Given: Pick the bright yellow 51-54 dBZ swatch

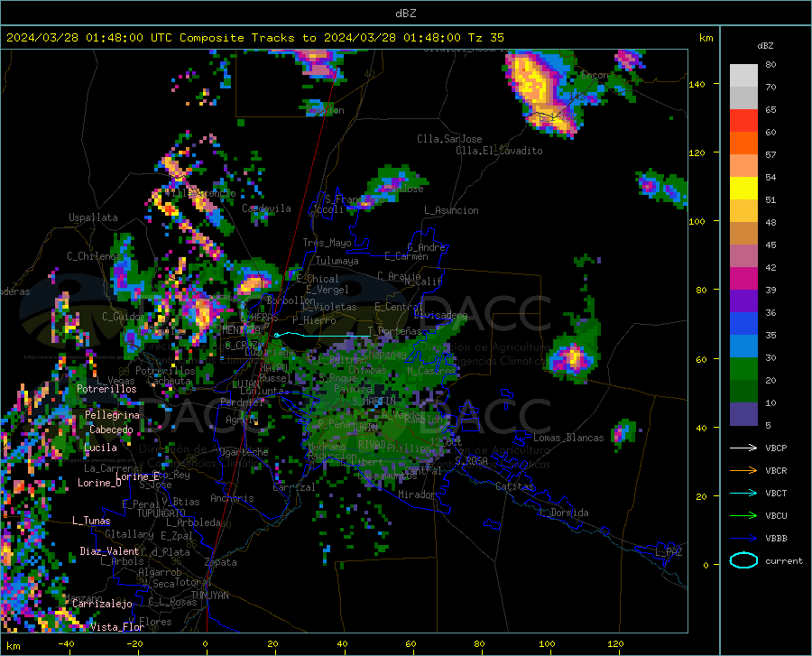Looking at the screenshot, I should (x=743, y=189).
